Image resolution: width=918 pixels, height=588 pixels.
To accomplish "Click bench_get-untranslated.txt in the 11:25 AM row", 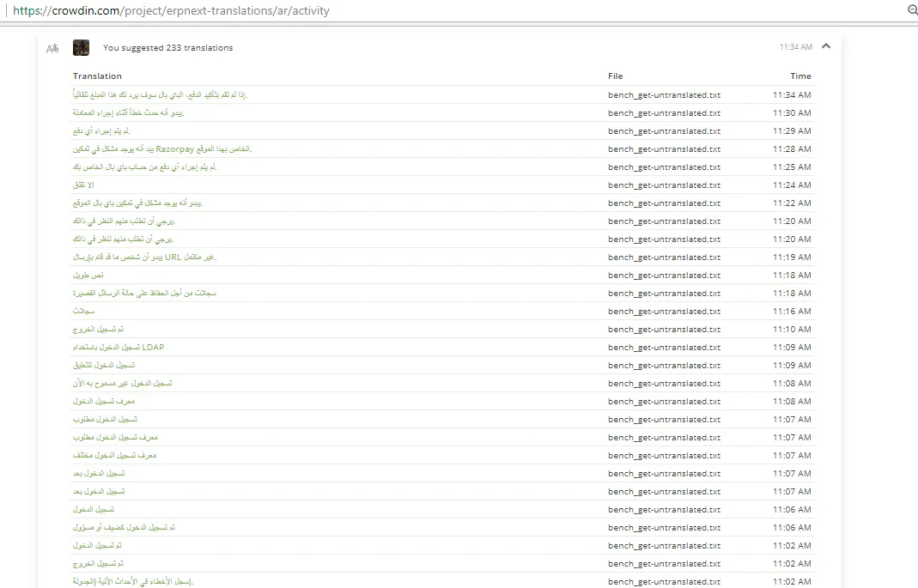I will 664,167.
